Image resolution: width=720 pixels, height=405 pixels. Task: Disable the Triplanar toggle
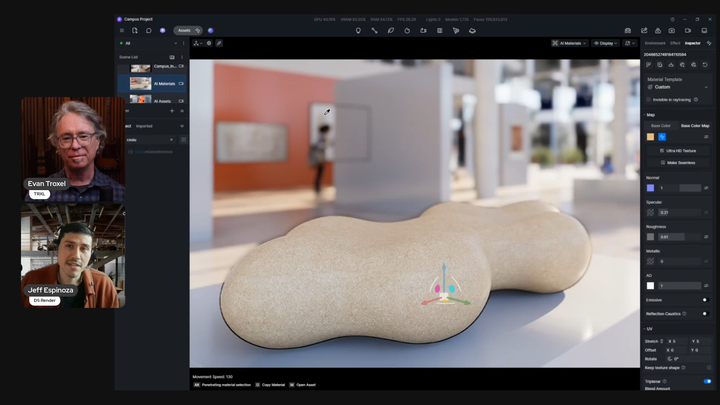pyautogui.click(x=707, y=381)
